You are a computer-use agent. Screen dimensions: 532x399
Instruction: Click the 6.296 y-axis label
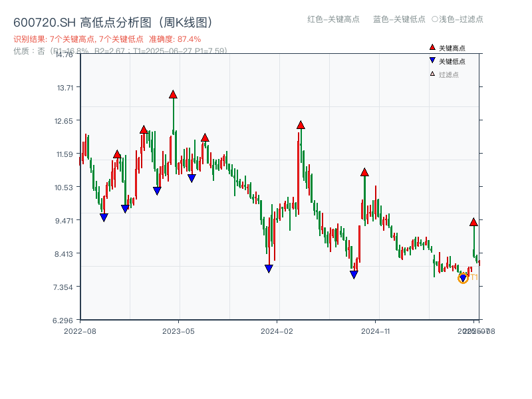tap(63, 321)
